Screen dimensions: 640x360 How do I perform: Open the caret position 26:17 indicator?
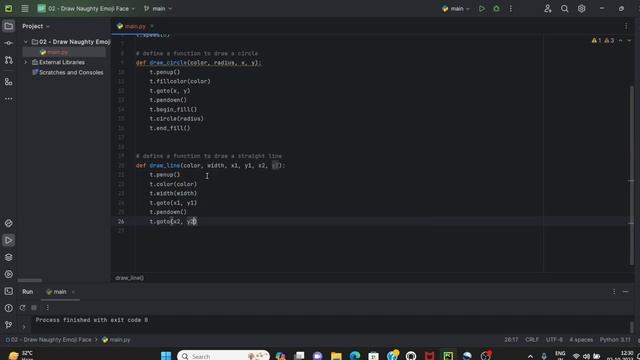[x=511, y=340]
